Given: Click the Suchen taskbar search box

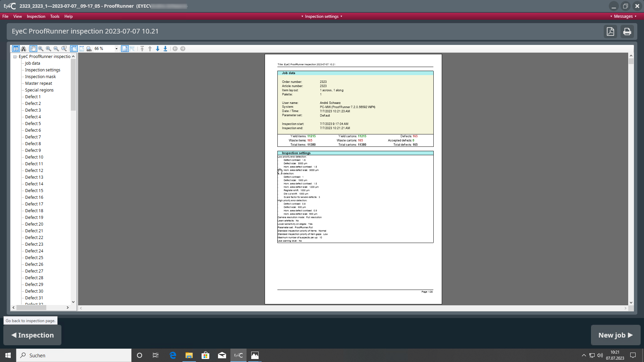Looking at the screenshot, I should [74, 355].
